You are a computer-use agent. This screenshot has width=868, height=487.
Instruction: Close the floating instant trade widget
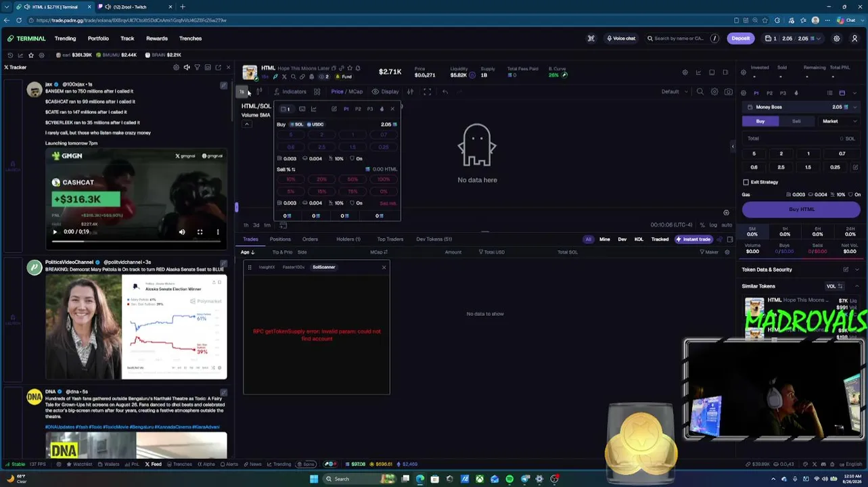[392, 109]
